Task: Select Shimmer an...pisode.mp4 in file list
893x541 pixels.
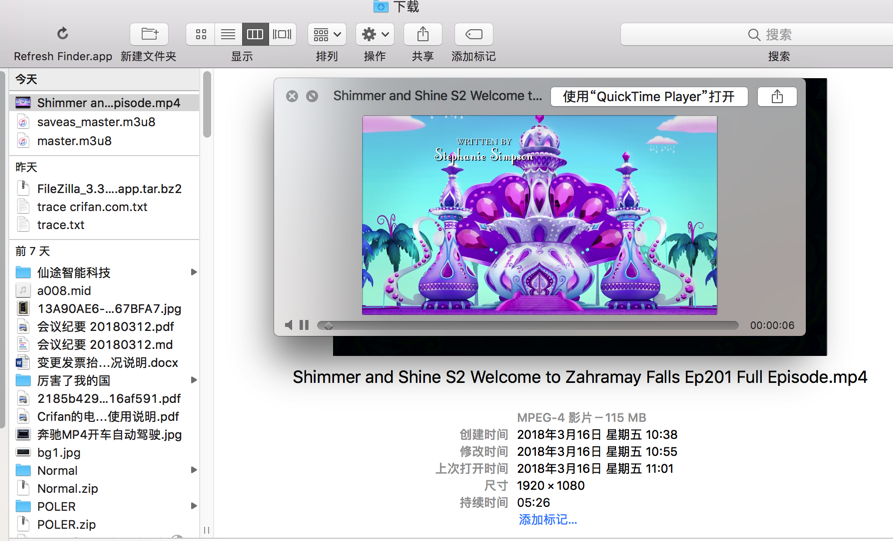Action: pyautogui.click(x=104, y=103)
